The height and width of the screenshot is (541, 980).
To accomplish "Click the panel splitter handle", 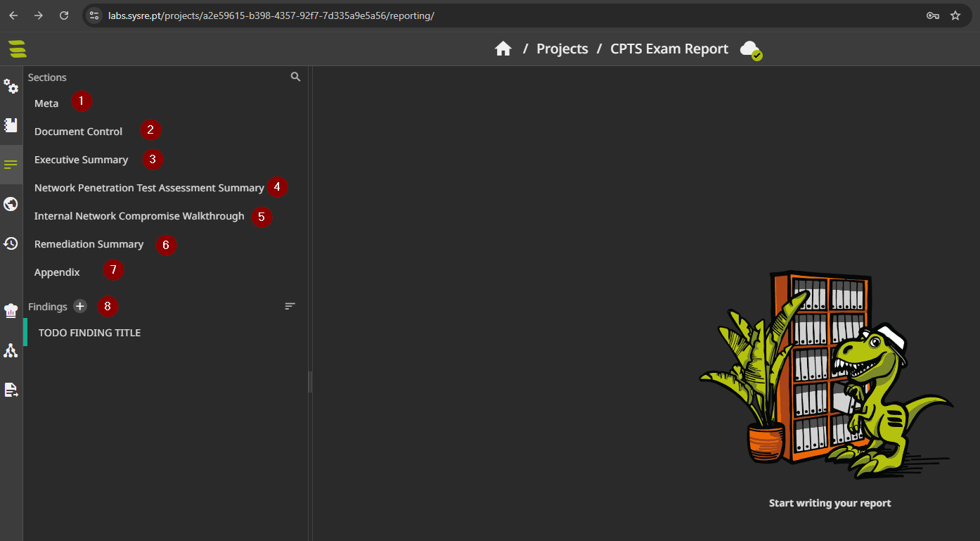I will 310,382.
